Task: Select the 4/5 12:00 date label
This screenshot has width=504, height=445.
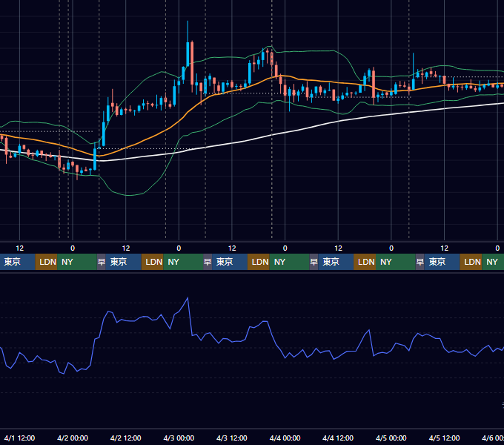Action: point(444,438)
